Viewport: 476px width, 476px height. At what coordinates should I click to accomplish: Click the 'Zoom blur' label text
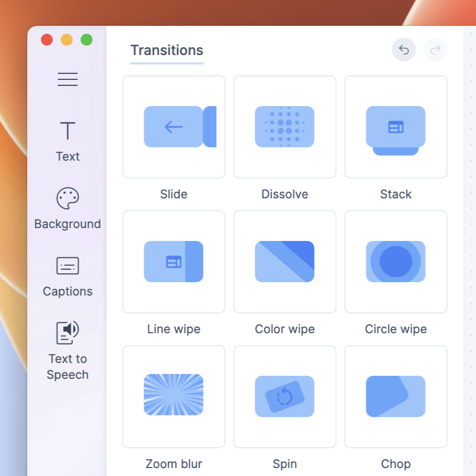pyautogui.click(x=174, y=464)
